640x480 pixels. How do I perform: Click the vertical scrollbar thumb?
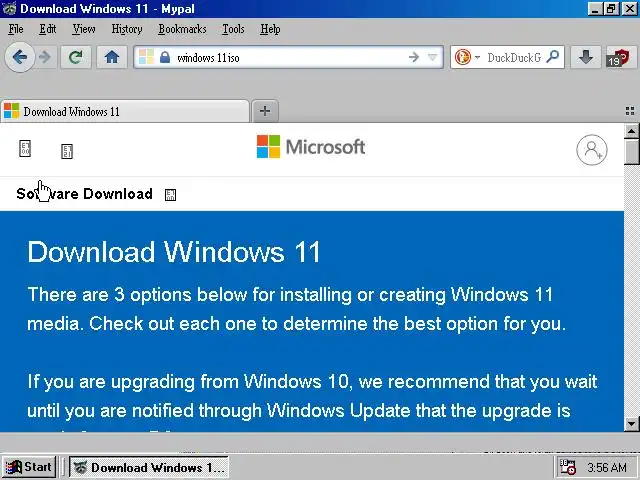(631, 151)
